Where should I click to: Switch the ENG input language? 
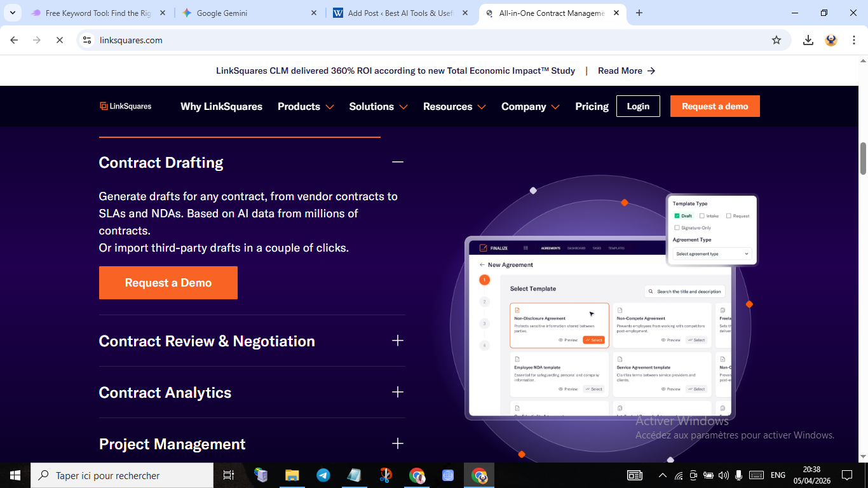pyautogui.click(x=778, y=475)
